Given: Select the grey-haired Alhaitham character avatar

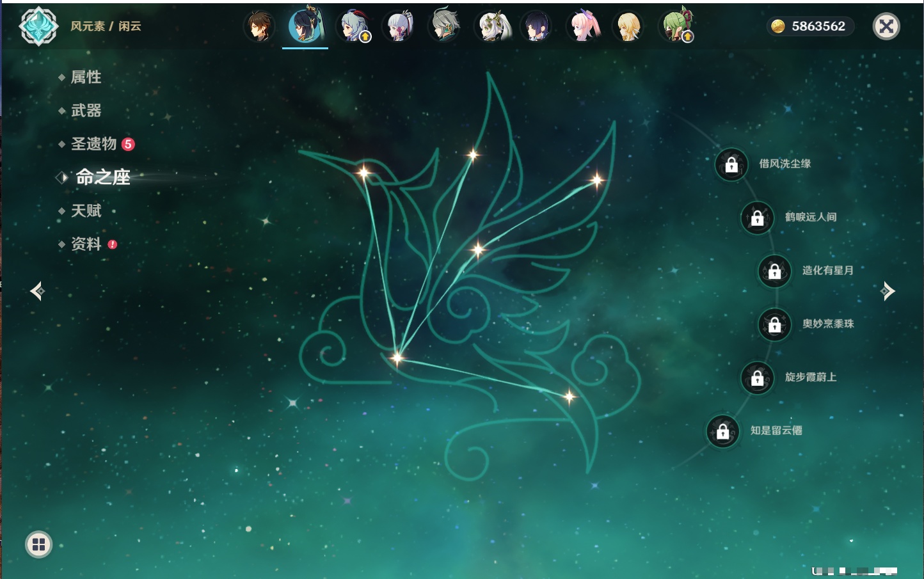Looking at the screenshot, I should (x=444, y=26).
